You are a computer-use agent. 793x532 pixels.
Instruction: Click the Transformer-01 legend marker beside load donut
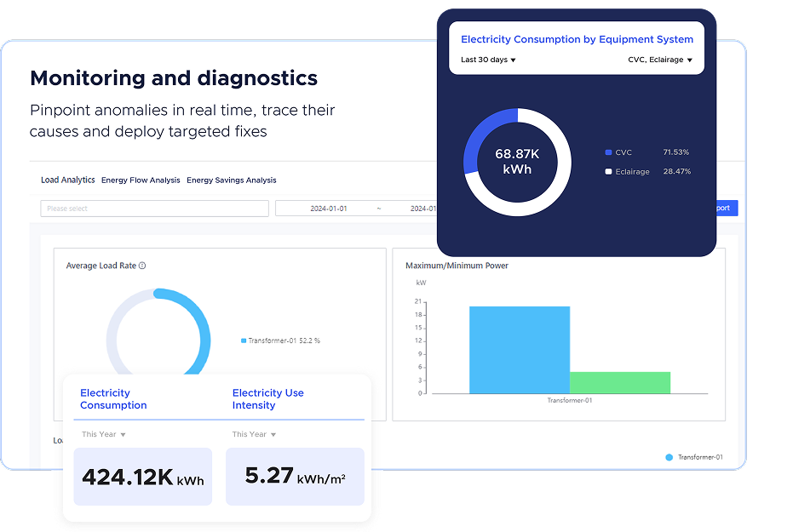(244, 340)
